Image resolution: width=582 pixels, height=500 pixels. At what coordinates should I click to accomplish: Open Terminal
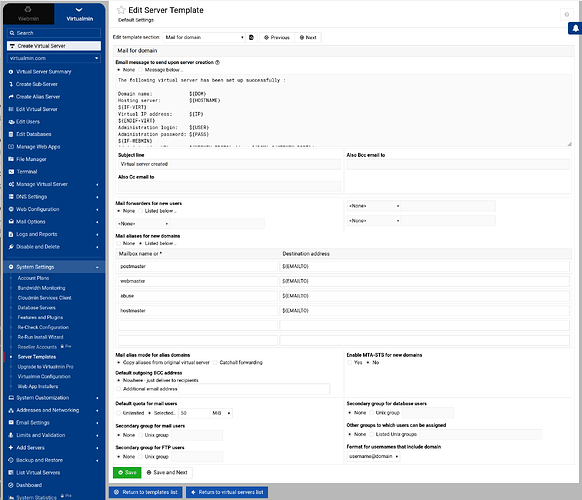pos(26,171)
